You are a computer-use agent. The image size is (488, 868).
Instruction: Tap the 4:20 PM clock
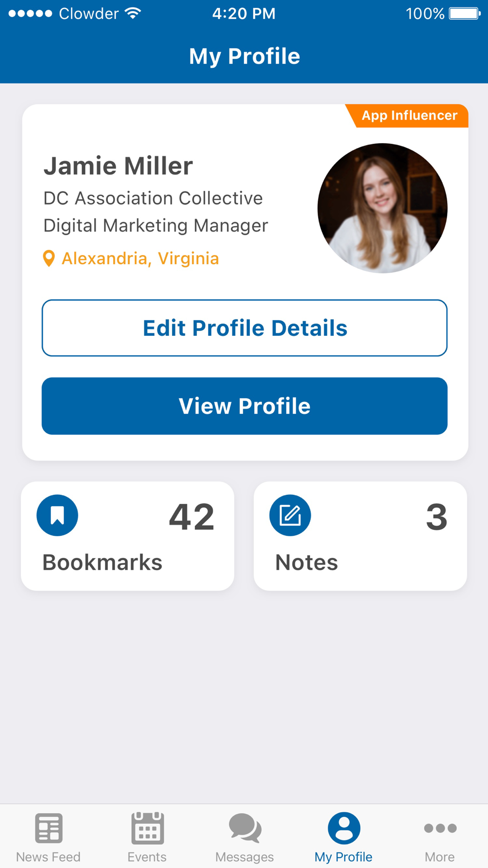tap(244, 14)
